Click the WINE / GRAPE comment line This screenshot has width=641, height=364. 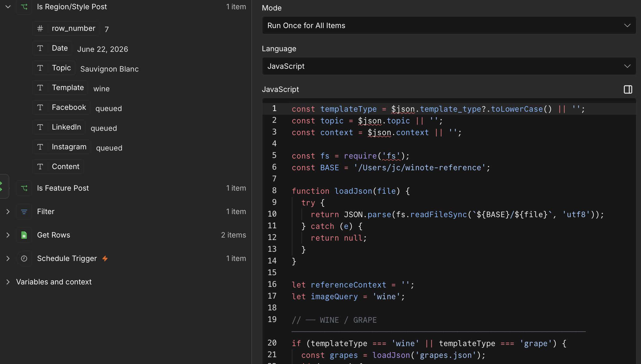[x=334, y=320]
